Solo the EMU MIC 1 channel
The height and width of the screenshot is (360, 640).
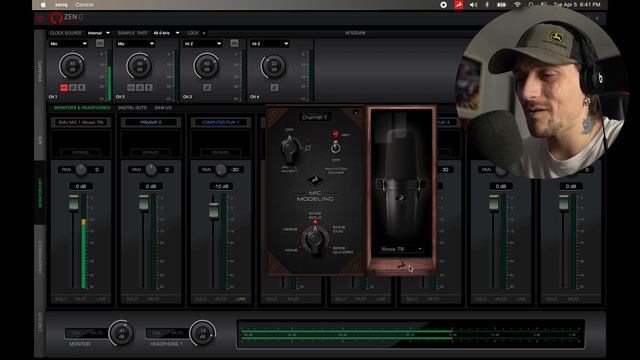[61, 299]
